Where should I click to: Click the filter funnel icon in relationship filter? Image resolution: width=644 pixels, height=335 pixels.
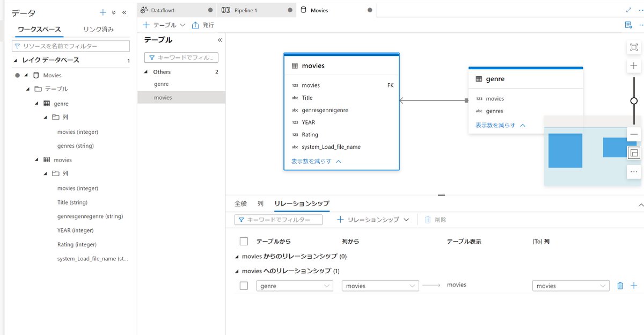click(241, 220)
